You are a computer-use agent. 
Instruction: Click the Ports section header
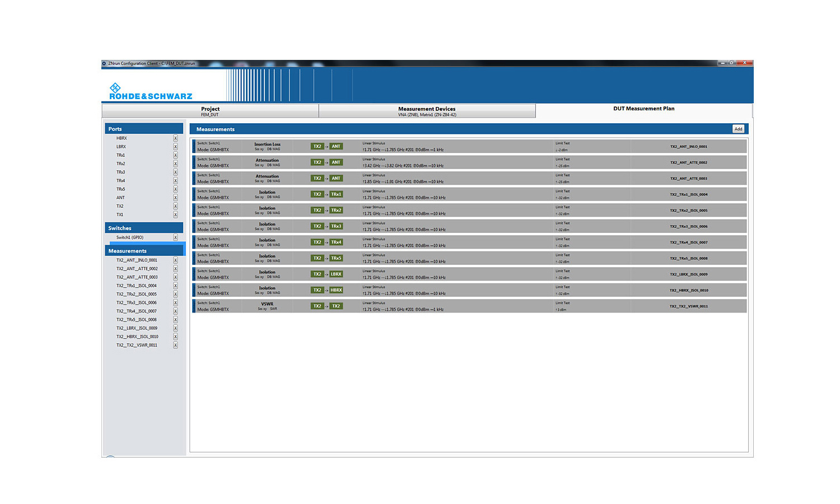click(x=144, y=129)
